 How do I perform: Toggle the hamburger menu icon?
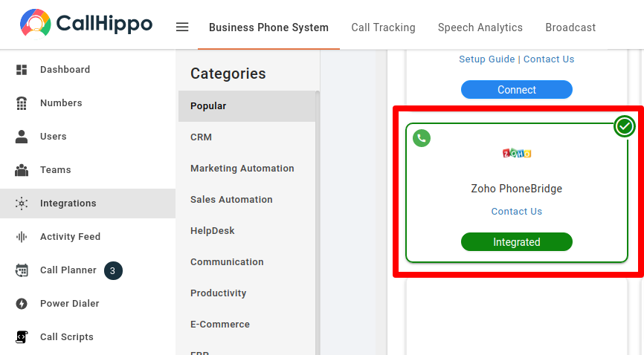(x=182, y=27)
